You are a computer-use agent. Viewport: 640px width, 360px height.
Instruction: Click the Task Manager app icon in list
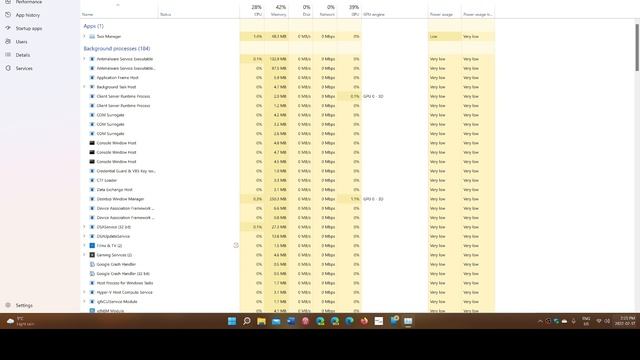coord(92,36)
